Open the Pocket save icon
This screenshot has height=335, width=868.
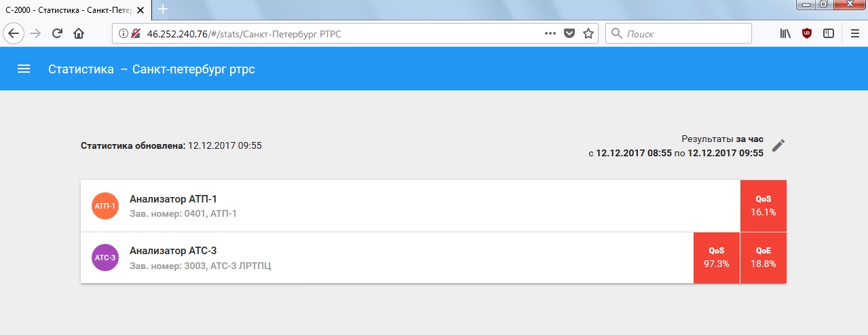coord(570,33)
